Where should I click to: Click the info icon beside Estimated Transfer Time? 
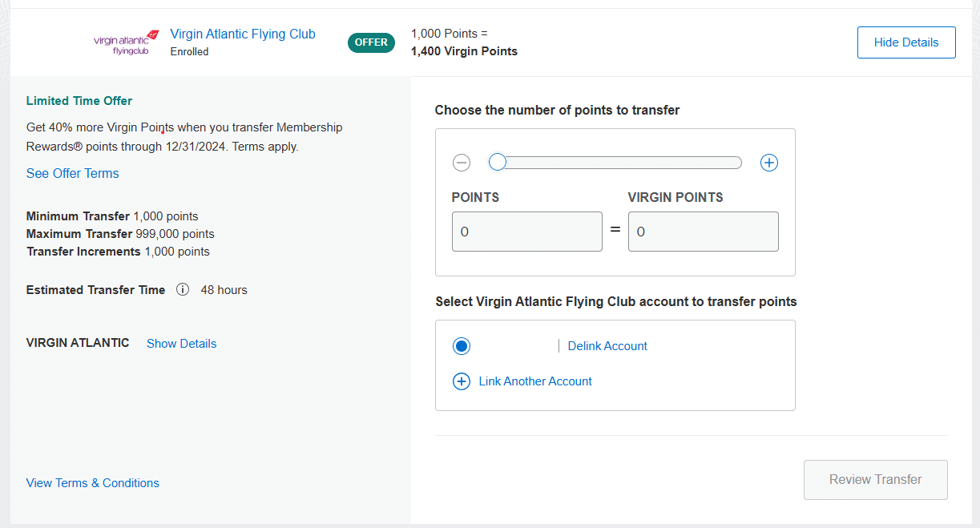point(183,290)
